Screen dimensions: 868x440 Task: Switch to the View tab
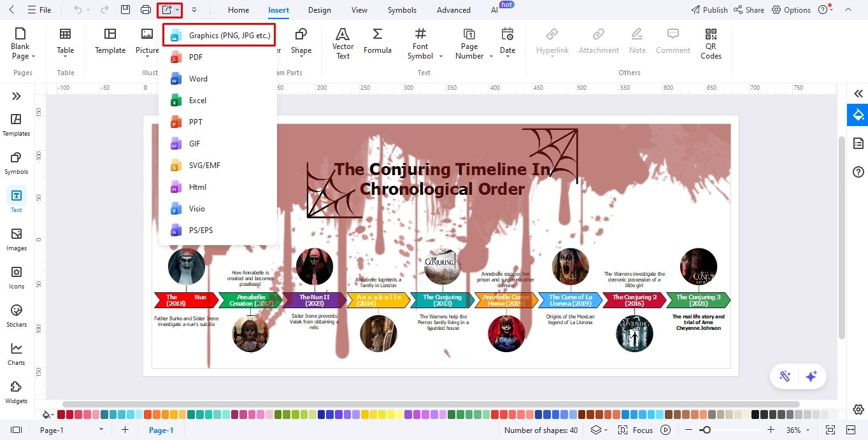click(359, 10)
